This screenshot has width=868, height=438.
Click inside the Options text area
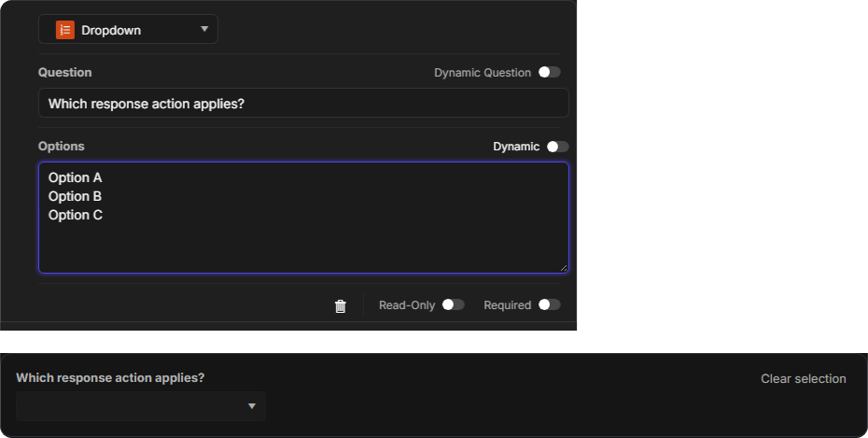click(303, 218)
